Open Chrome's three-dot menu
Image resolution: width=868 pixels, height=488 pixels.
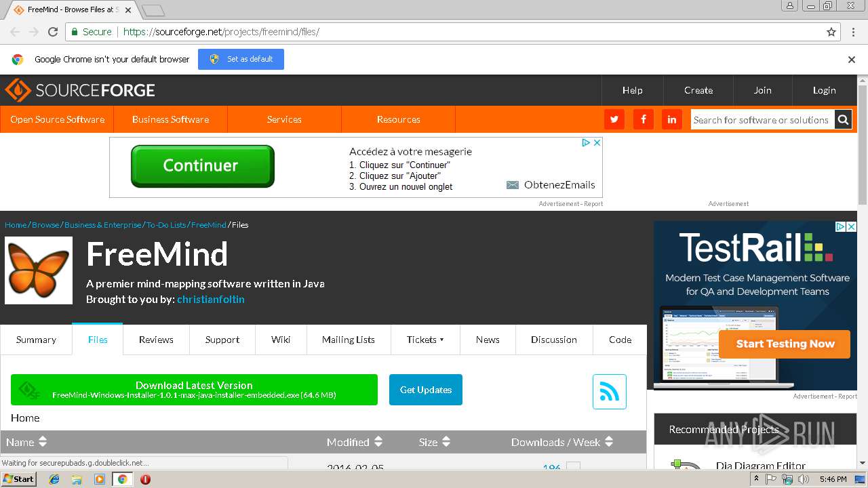(x=854, y=32)
